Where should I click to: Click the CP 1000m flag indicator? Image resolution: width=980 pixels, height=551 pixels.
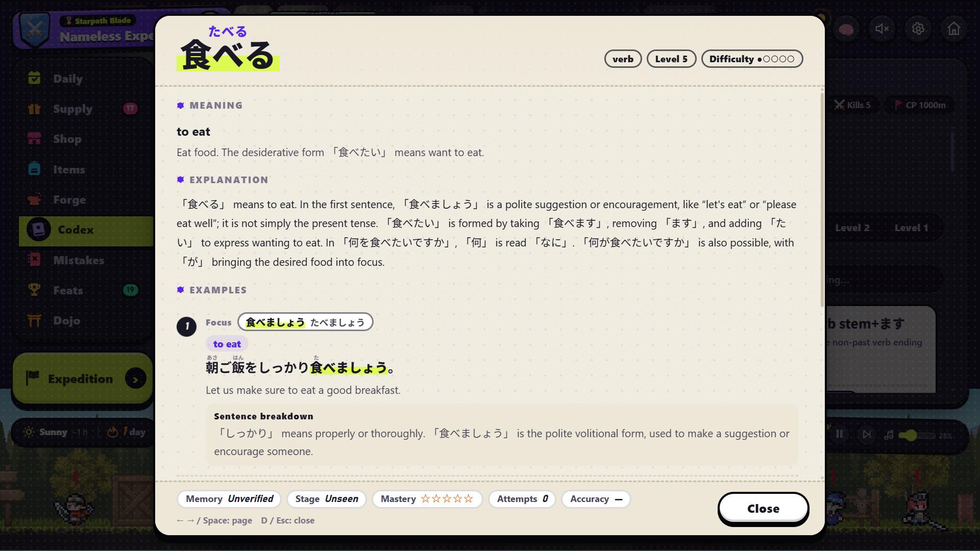click(x=920, y=105)
